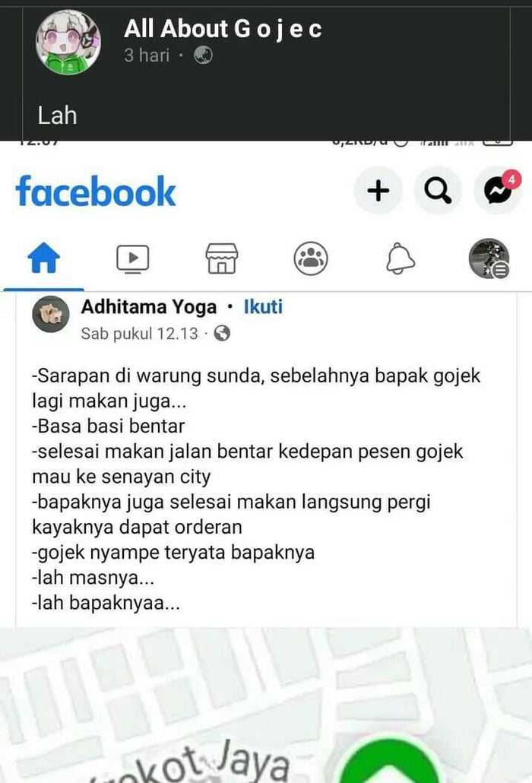This screenshot has height=783, width=532.
Task: Tap the Facebook logo
Action: [95, 191]
